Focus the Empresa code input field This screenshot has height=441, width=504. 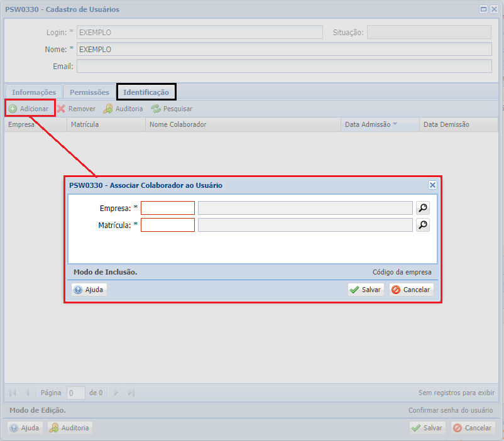(168, 208)
